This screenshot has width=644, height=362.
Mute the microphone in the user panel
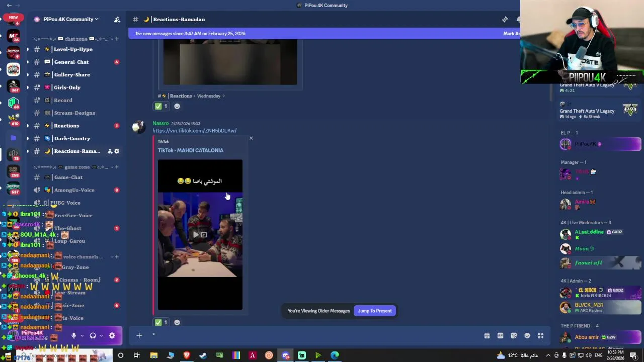click(x=73, y=336)
